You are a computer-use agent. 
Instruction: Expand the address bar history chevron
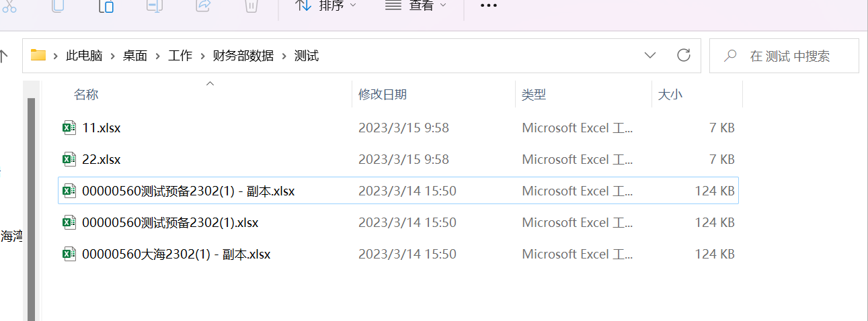[650, 55]
